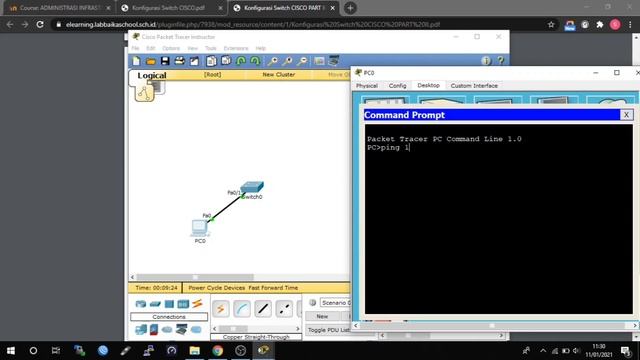The width and height of the screenshot is (640, 360).
Task: Select the PC0 device on the workspace
Action: [200, 228]
